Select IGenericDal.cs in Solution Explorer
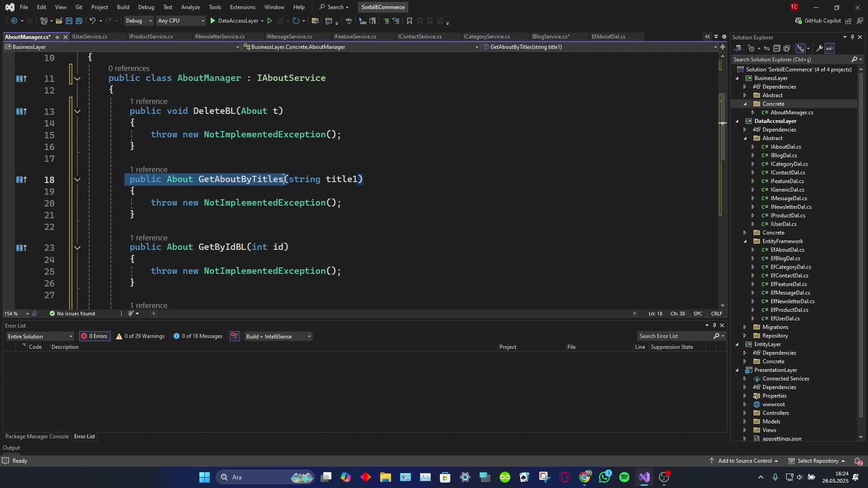Viewport: 868px width, 488px height. pos(787,190)
